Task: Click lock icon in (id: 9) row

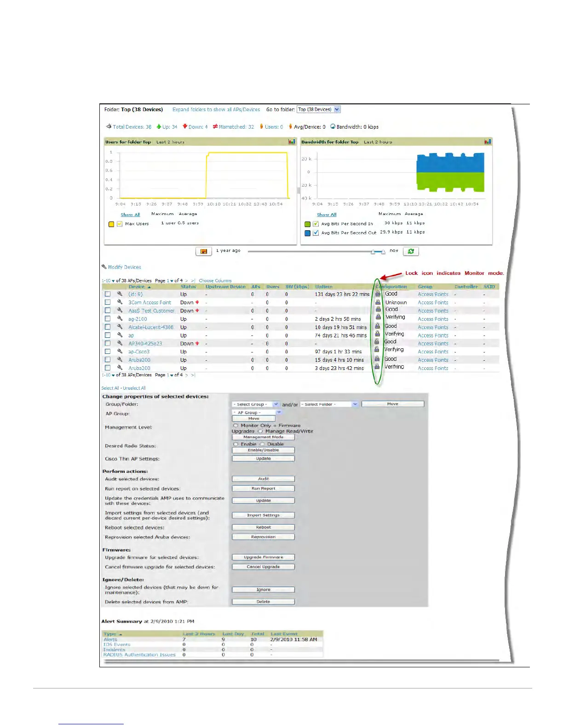Action: coord(378,293)
